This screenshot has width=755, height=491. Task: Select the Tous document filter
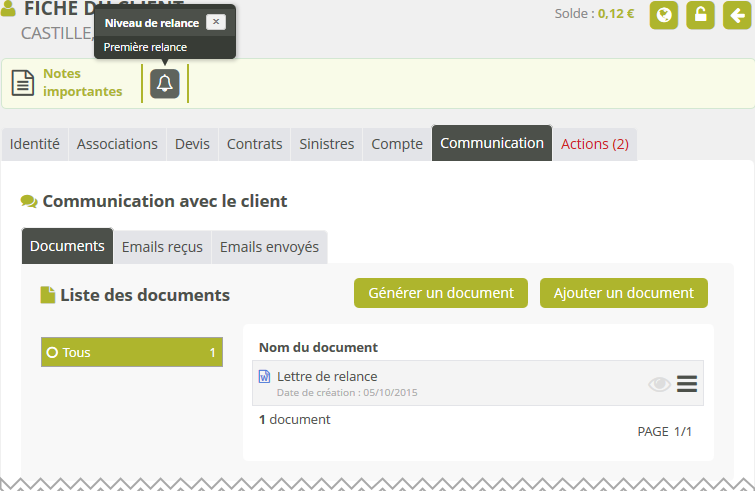coord(131,352)
